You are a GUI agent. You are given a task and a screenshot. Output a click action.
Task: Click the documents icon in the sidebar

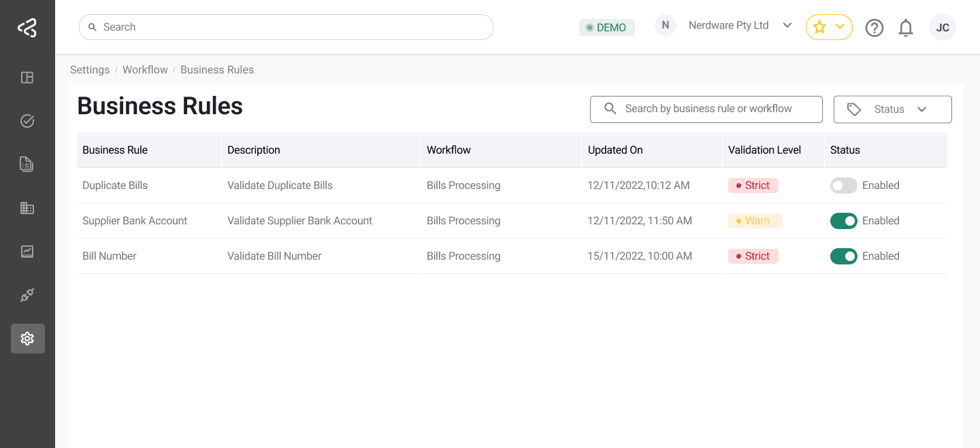tap(27, 164)
